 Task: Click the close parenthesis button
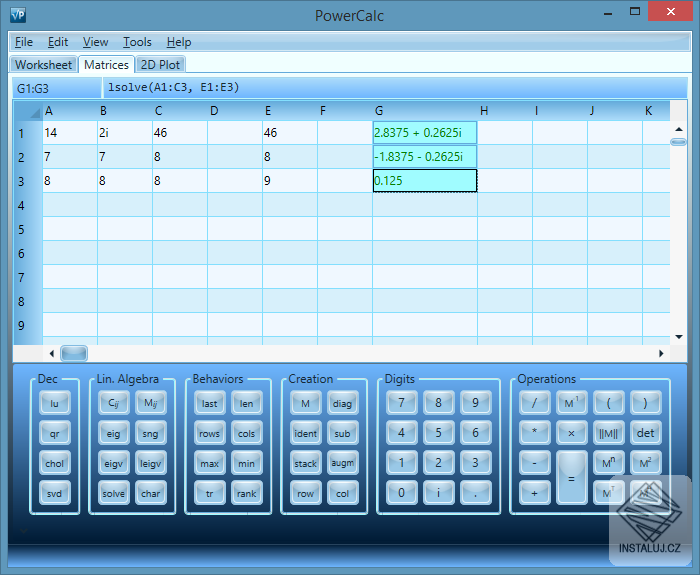[x=646, y=403]
